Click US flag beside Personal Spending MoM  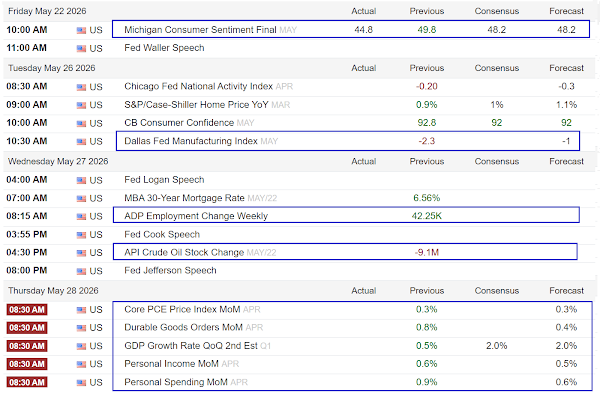point(81,383)
